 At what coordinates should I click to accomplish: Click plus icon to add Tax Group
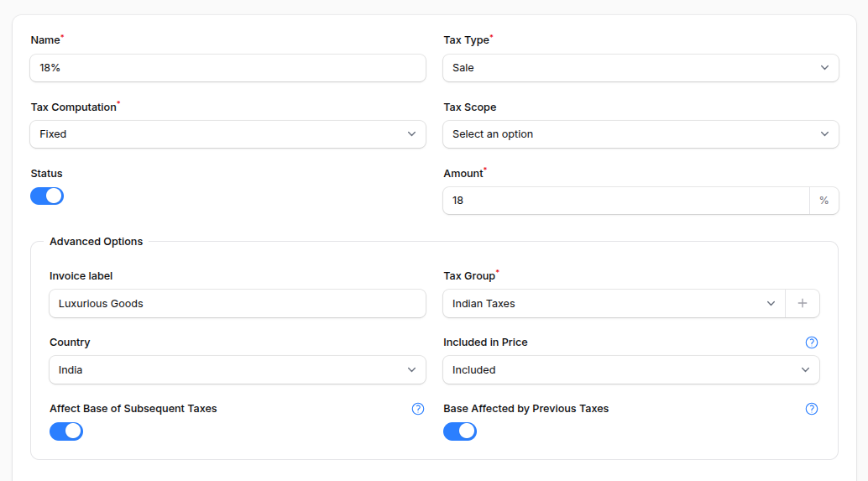[x=803, y=304]
